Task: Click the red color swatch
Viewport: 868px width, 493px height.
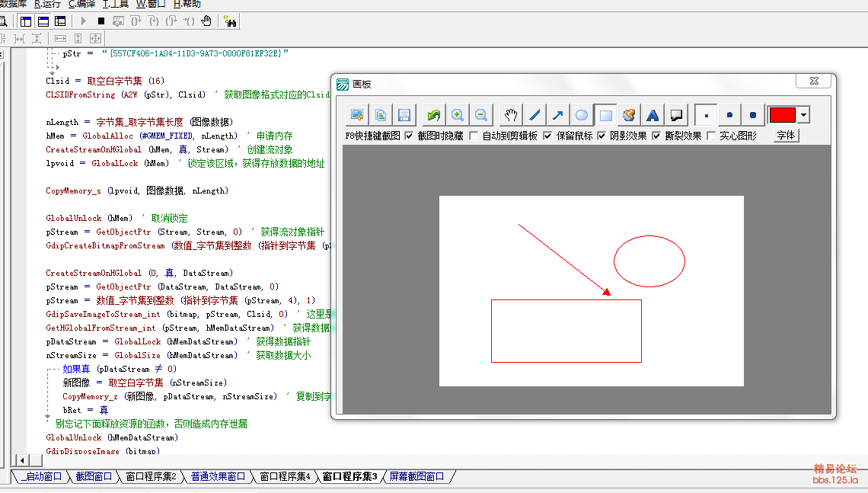Action: (782, 115)
